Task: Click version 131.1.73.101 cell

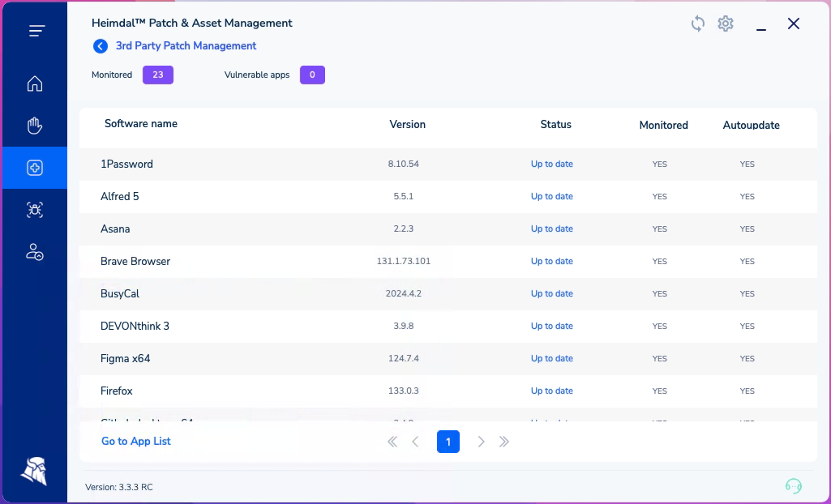Action: coord(403,261)
